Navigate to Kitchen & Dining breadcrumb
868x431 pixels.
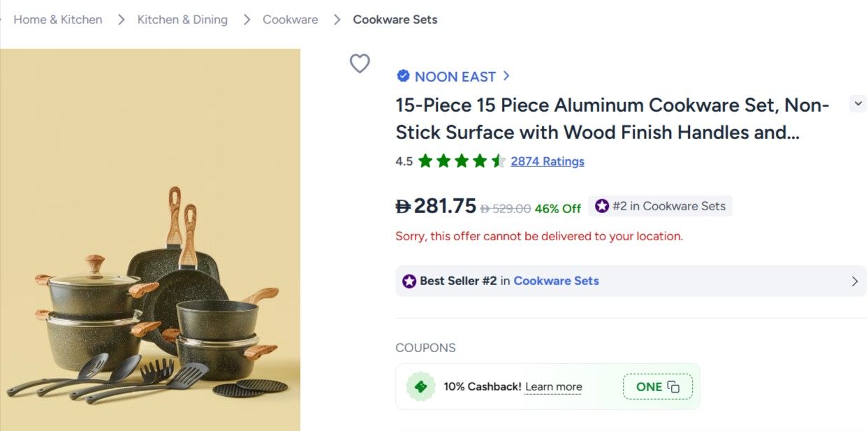(x=182, y=20)
